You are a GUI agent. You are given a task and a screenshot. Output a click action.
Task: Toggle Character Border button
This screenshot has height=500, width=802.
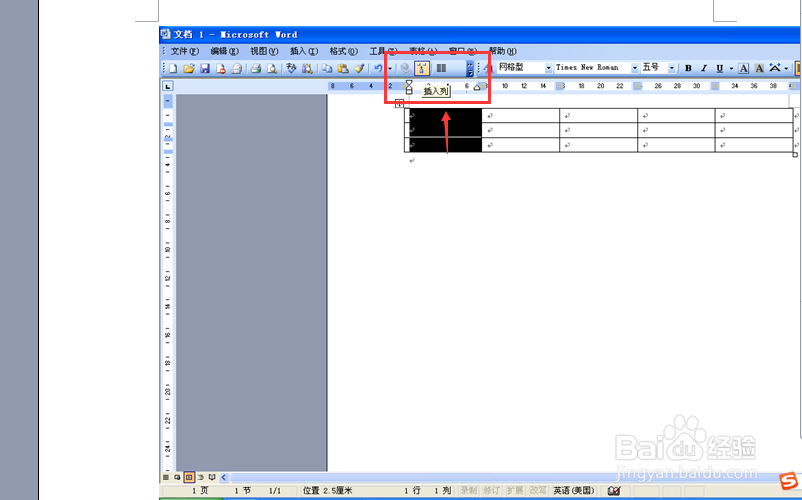tap(744, 68)
